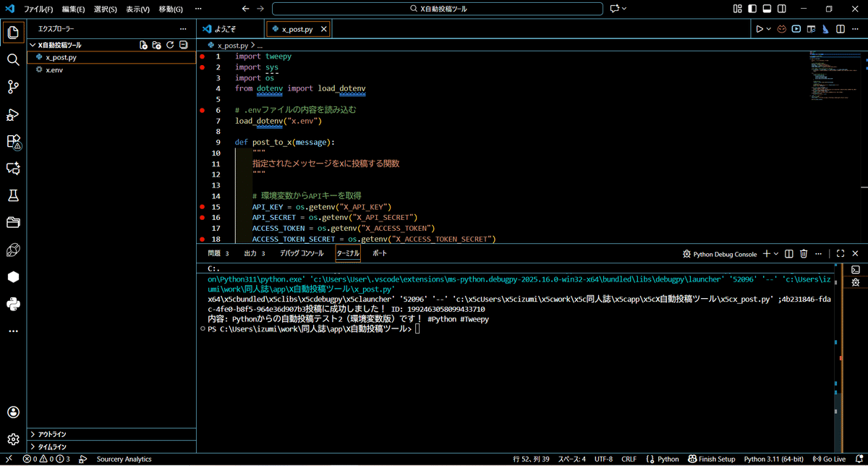
Task: Open the Search view icon
Action: click(x=12, y=59)
